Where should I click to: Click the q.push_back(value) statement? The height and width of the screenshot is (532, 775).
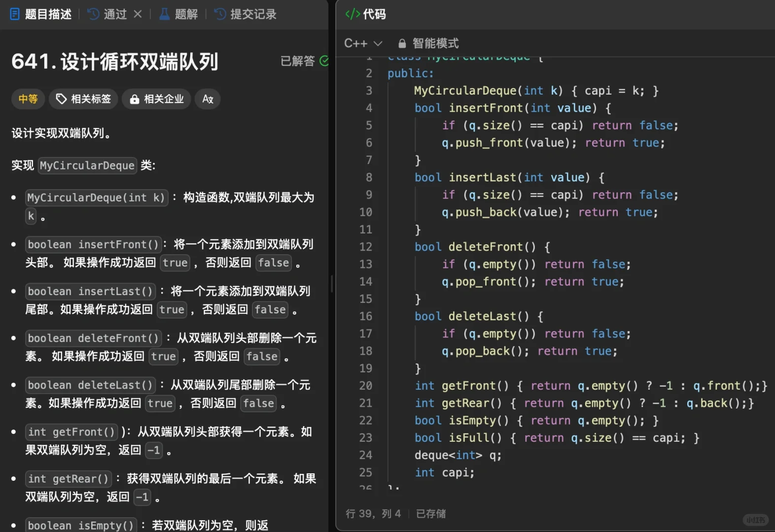pos(505,212)
